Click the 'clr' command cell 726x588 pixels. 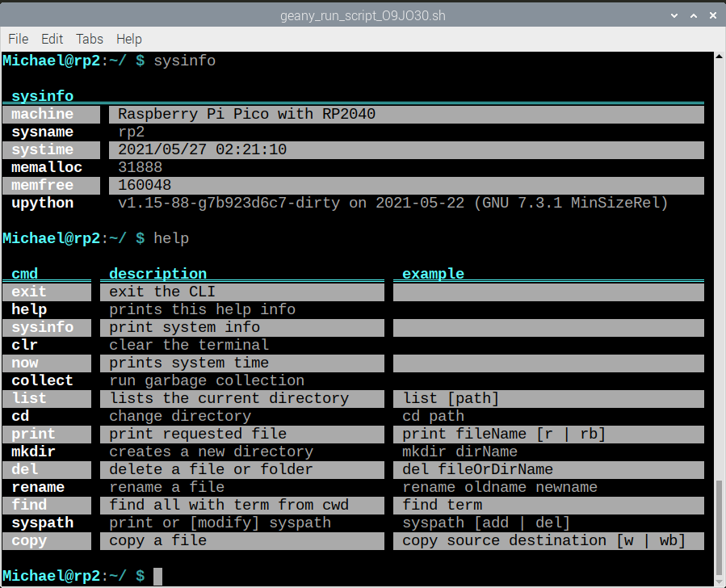[x=24, y=345]
